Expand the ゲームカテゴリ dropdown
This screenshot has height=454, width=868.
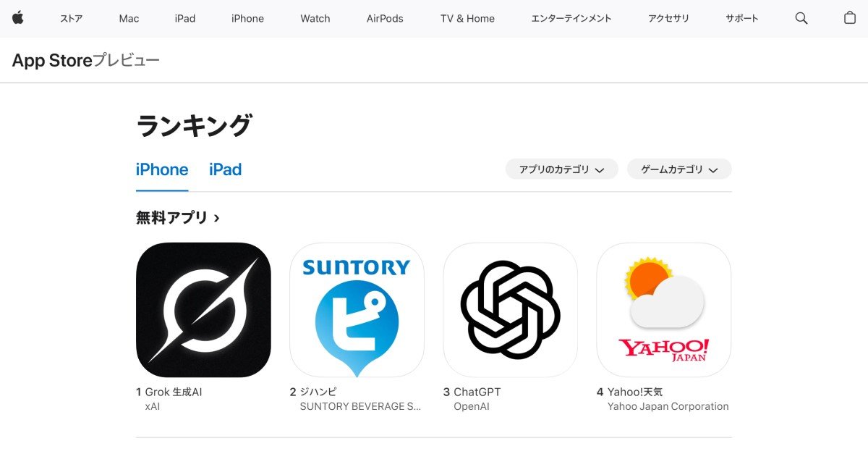(679, 169)
